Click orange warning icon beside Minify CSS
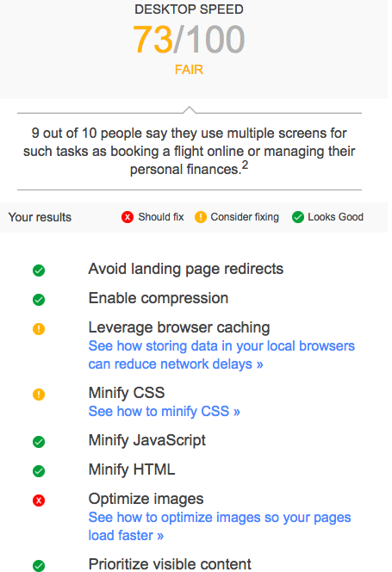The image size is (392, 572). pos(39,395)
